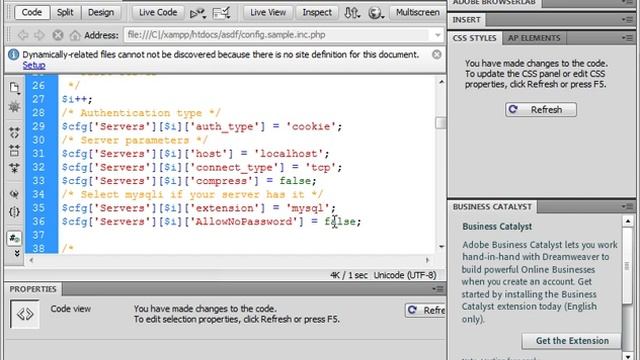The image size is (640, 360).
Task: Toggle the Line Numbers icon
Action: (14, 238)
